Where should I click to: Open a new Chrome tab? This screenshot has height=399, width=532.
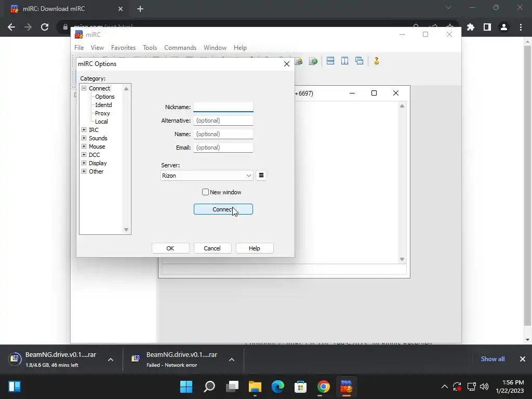tap(140, 9)
